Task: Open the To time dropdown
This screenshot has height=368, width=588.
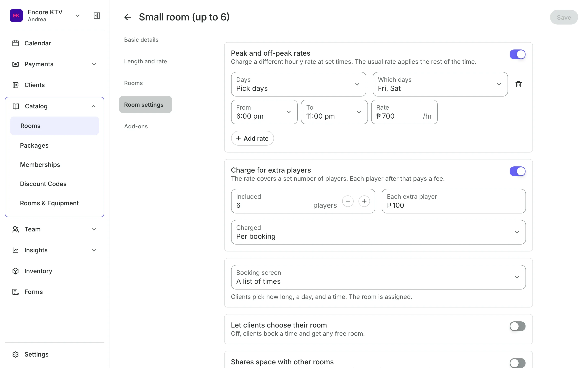Action: coord(334,112)
